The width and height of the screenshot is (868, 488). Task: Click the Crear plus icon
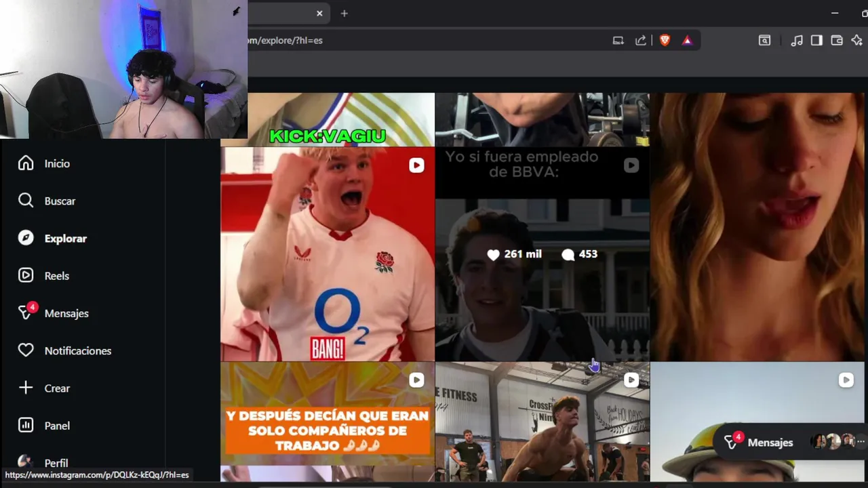[x=26, y=388]
